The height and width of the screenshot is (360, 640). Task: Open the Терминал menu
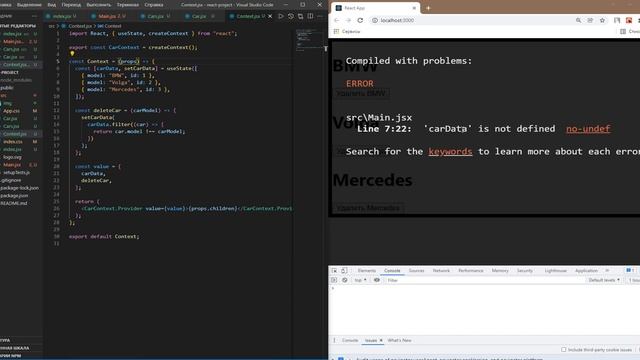point(128,5)
